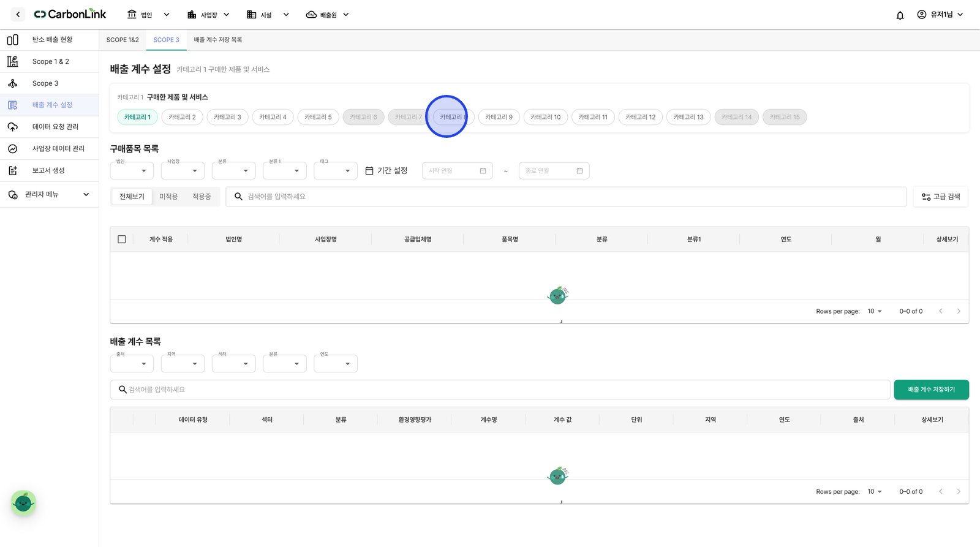Open Rows per page dropdown in 구매품목 table

tap(875, 311)
